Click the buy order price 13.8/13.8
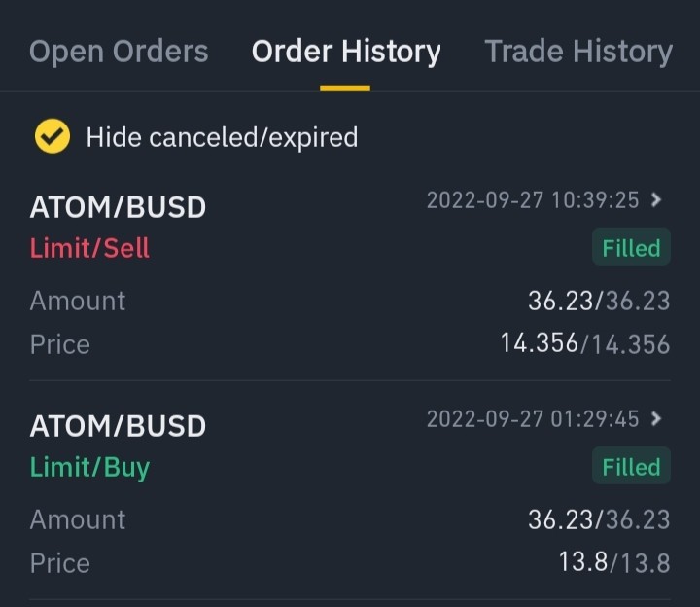The image size is (700, 607). [614, 562]
